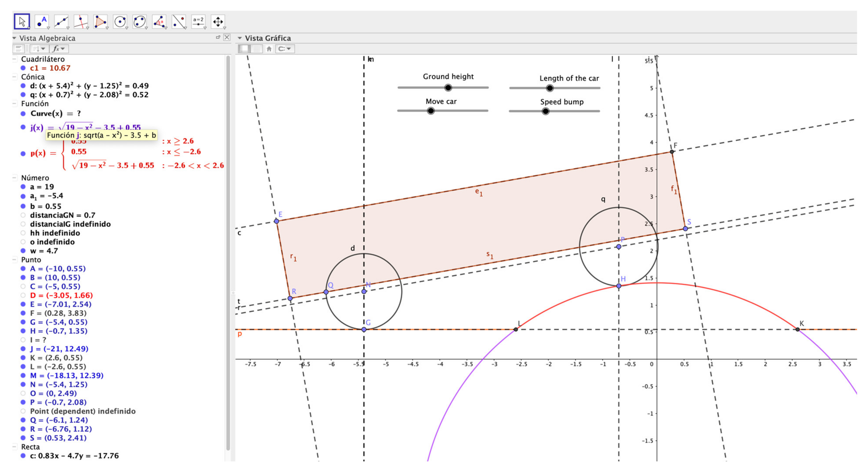Select the Angle tool
The width and height of the screenshot is (868, 471).
coord(159,22)
